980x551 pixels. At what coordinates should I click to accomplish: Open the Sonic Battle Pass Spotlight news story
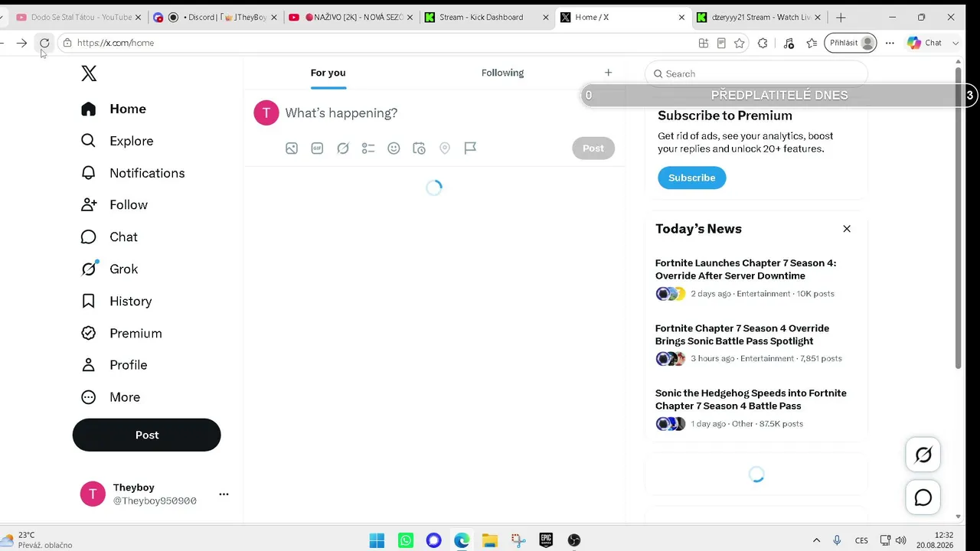coord(756,344)
